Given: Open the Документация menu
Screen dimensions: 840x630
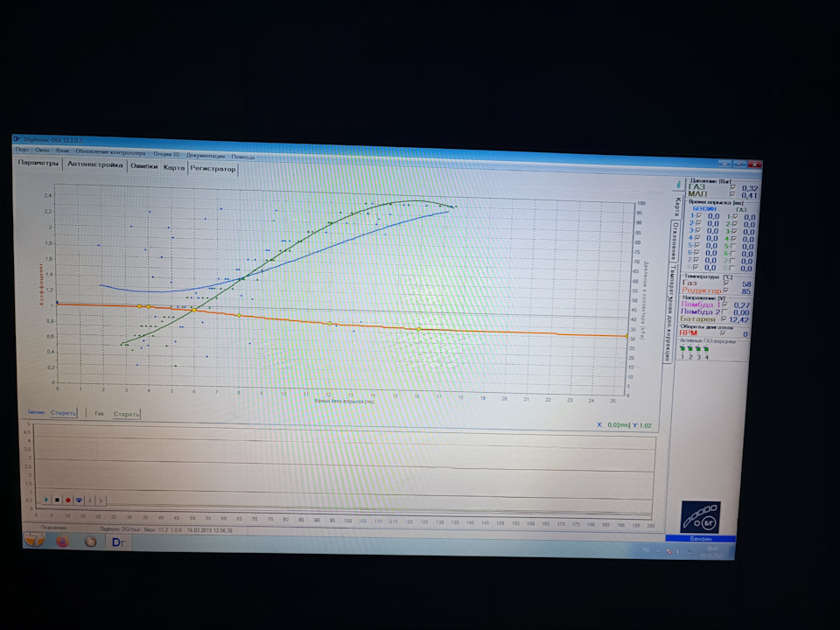Looking at the screenshot, I should (205, 156).
